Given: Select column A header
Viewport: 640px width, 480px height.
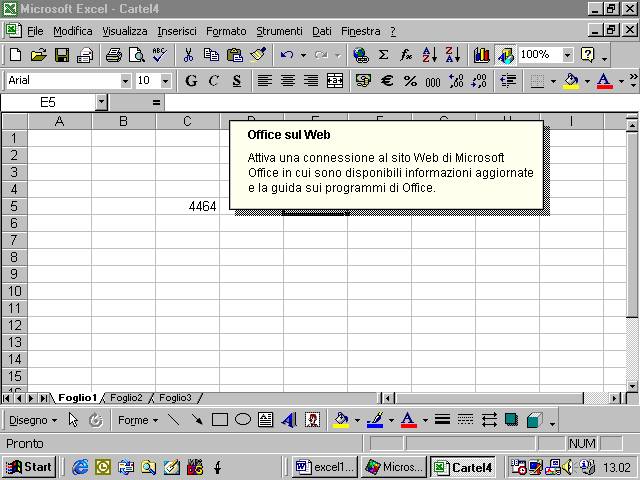Looking at the screenshot, I should point(60,121).
